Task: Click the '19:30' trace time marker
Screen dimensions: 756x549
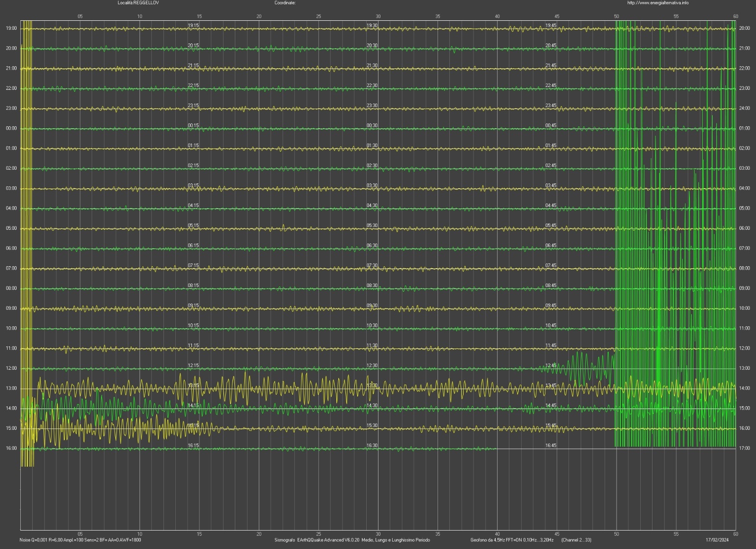Action: 372,26
